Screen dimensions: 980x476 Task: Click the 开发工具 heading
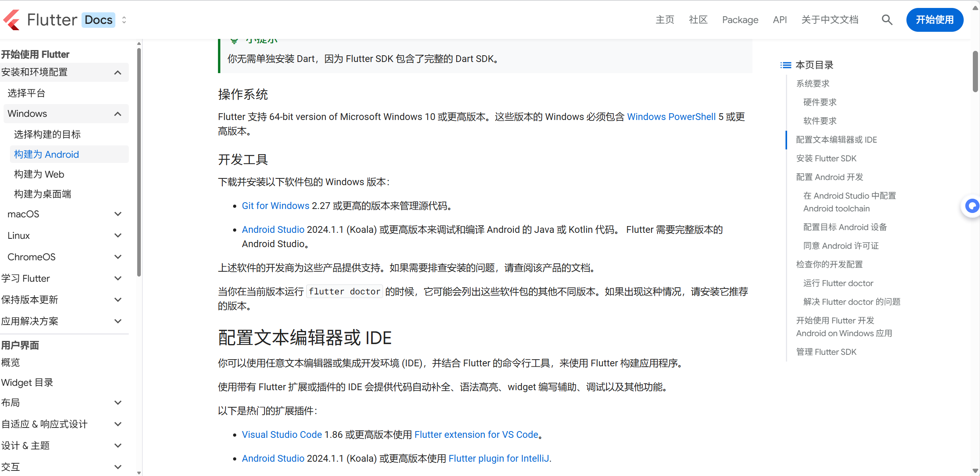(x=243, y=160)
